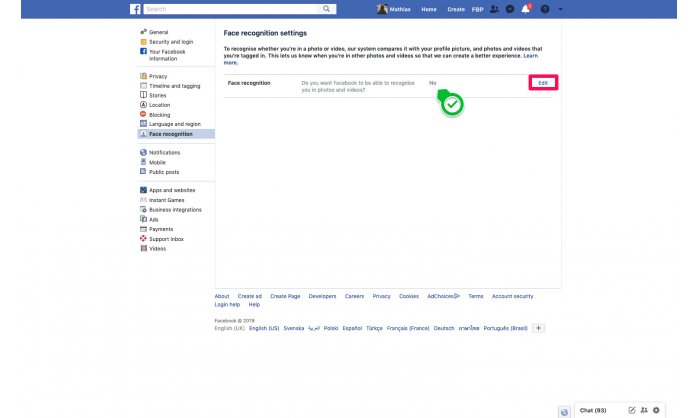
Task: Open the Learn more link
Action: [531, 56]
